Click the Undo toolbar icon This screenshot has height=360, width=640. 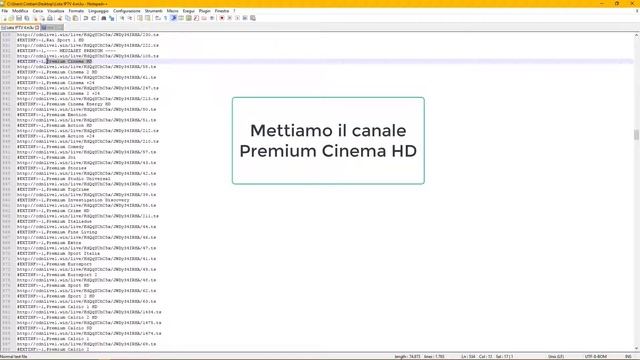(x=85, y=18)
